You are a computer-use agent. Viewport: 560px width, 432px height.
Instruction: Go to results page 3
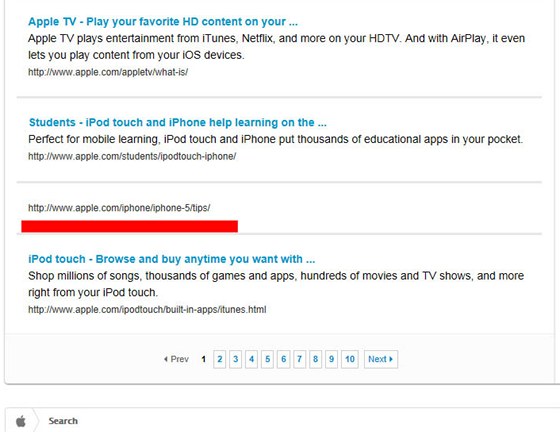coord(235,359)
